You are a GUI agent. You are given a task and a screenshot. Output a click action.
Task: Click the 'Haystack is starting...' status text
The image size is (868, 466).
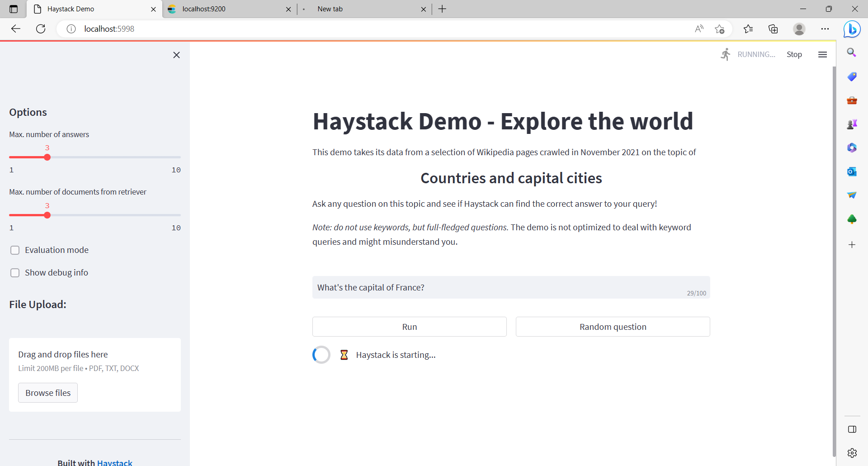coord(396,355)
